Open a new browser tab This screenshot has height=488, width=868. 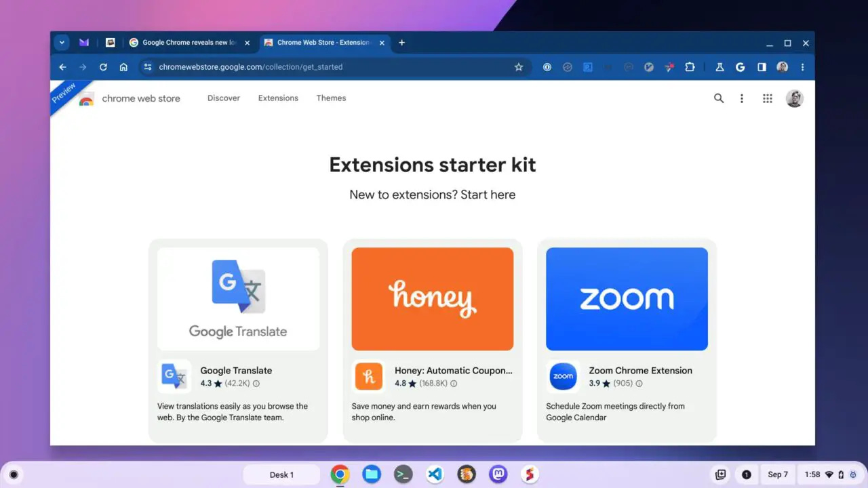pos(401,42)
